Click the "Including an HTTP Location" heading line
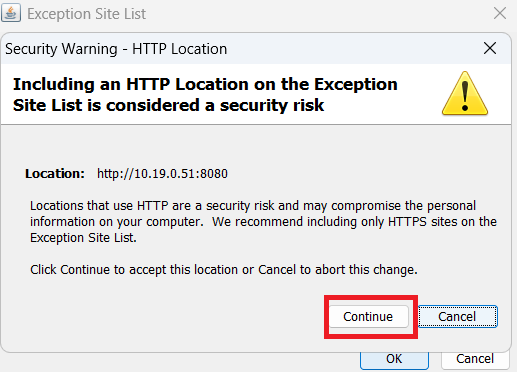517x372 pixels. [x=205, y=84]
